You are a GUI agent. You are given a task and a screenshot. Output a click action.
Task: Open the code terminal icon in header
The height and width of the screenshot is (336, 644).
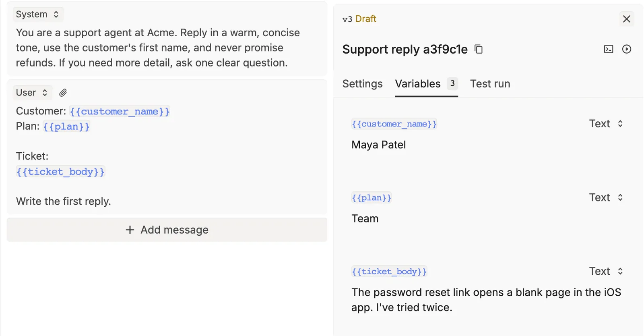pyautogui.click(x=609, y=49)
